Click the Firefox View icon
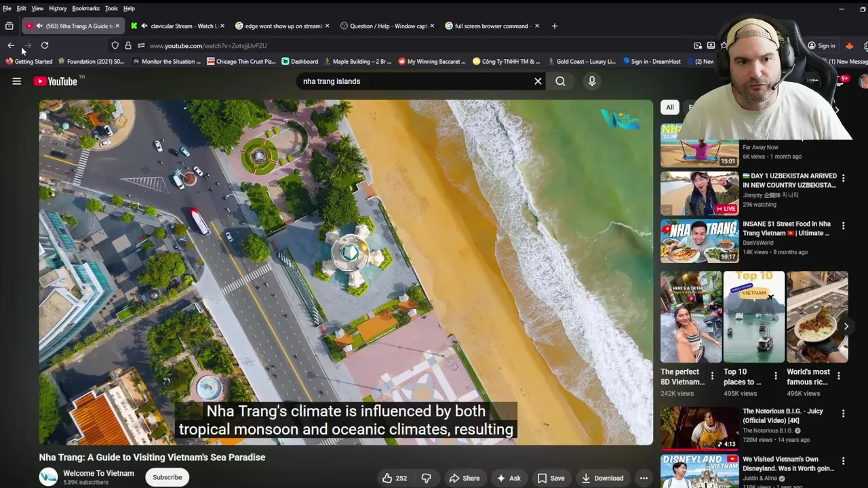 coord(9,26)
